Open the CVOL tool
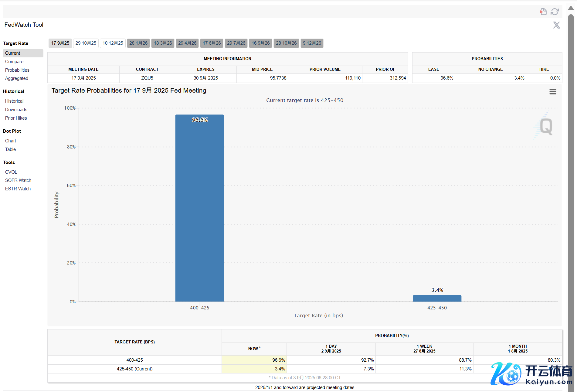 tap(11, 172)
